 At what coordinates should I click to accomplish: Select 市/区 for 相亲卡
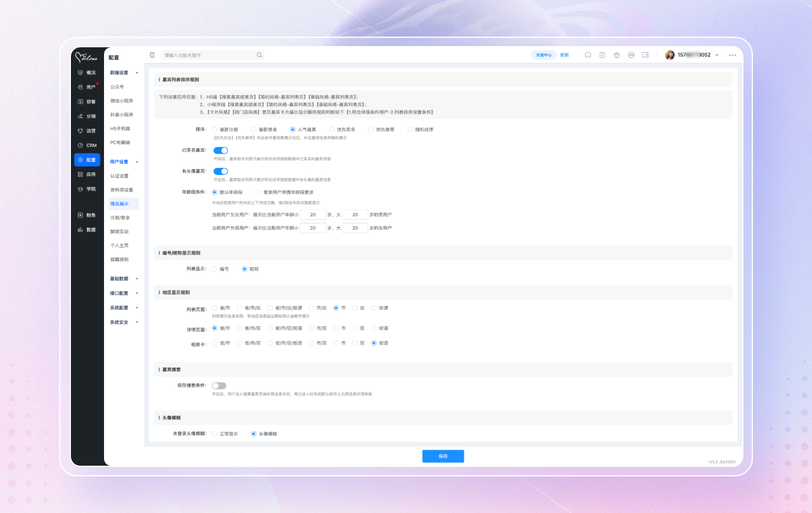click(x=318, y=343)
